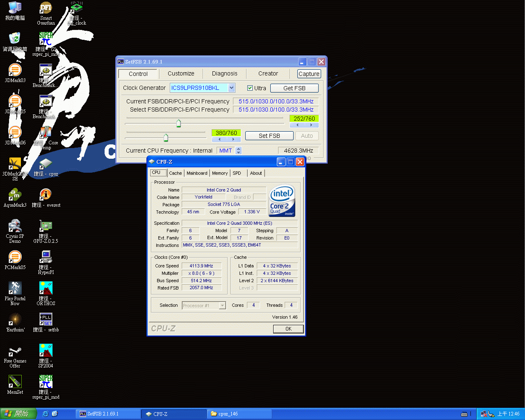Launch 3DMark2001 SE desktop icon
Screen dimensions: 525x420
(x=15, y=169)
